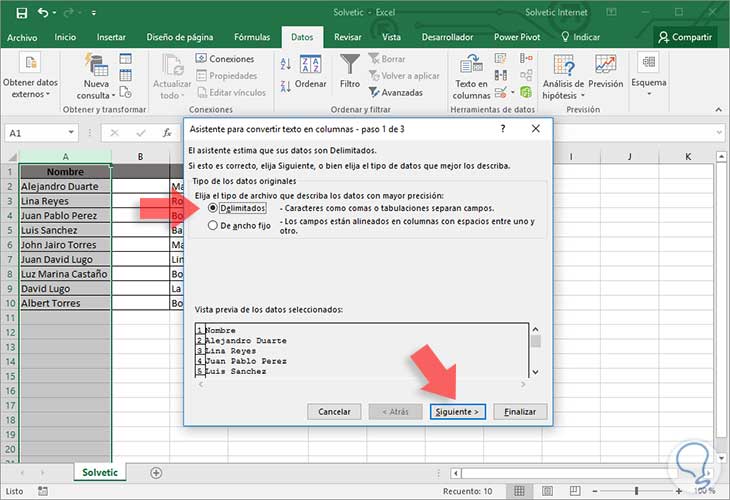This screenshot has height=500, width=730.
Task: Click the Quitar duplicados icon
Action: (500, 75)
